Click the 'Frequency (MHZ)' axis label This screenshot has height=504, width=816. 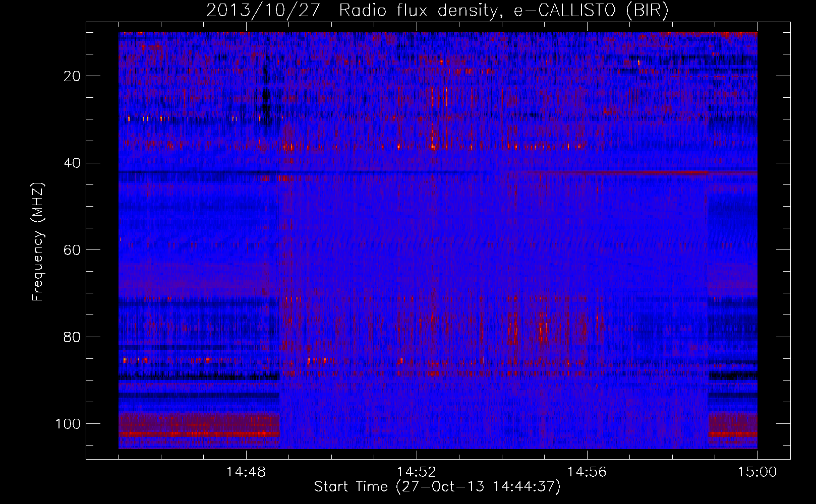pos(38,241)
